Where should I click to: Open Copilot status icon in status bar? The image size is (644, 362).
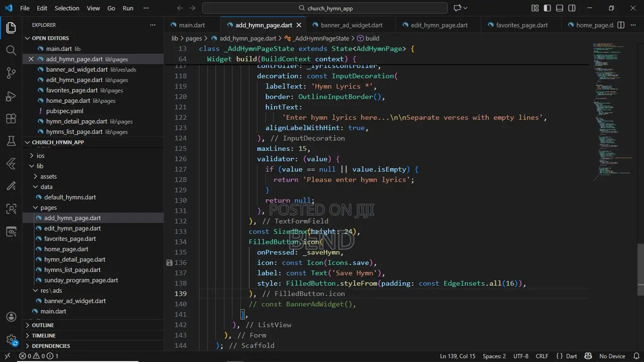pos(588,356)
